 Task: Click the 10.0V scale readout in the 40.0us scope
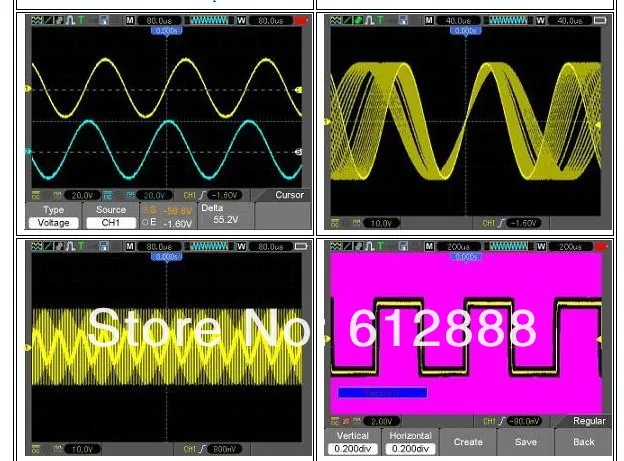pyautogui.click(x=381, y=223)
